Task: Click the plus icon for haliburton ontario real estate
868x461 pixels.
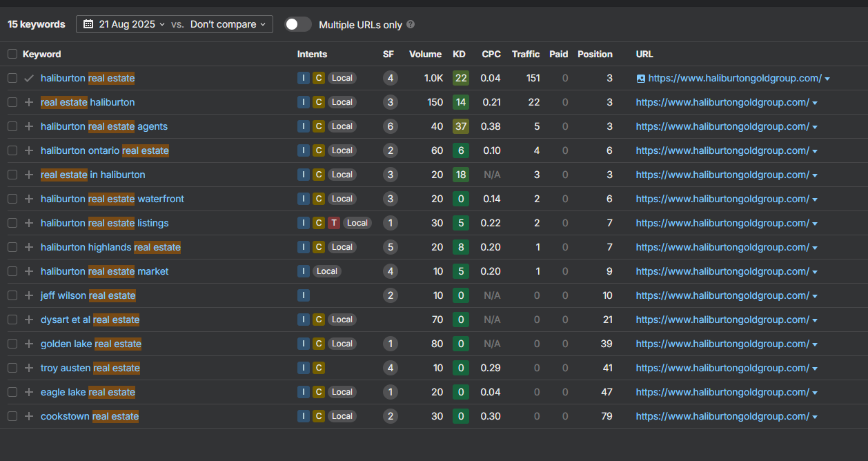Action: click(28, 150)
